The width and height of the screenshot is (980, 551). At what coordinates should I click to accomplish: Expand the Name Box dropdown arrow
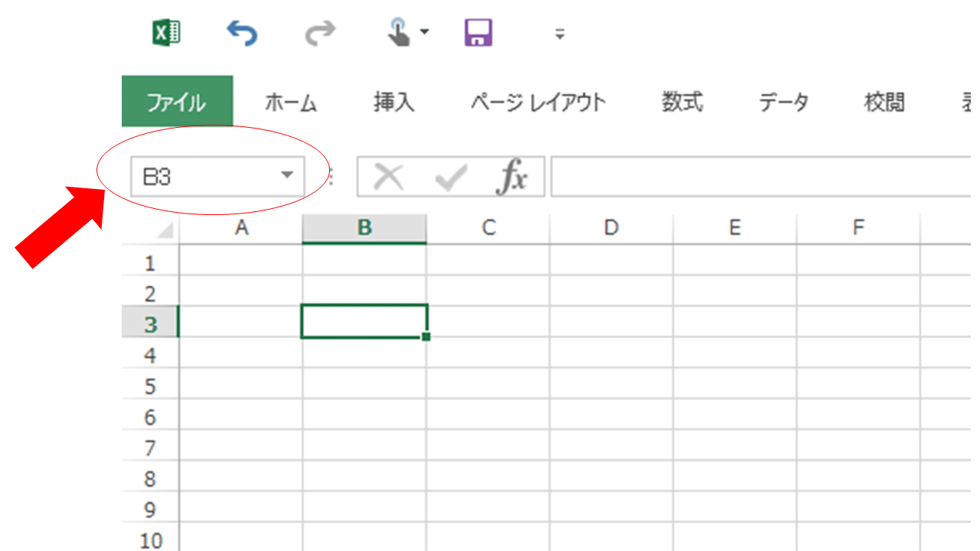(x=287, y=176)
